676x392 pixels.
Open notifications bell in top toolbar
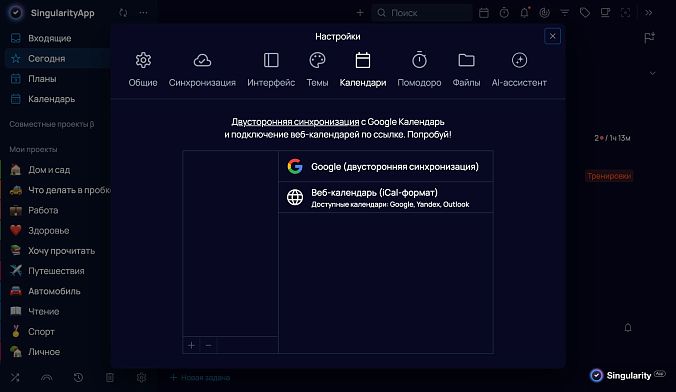524,13
